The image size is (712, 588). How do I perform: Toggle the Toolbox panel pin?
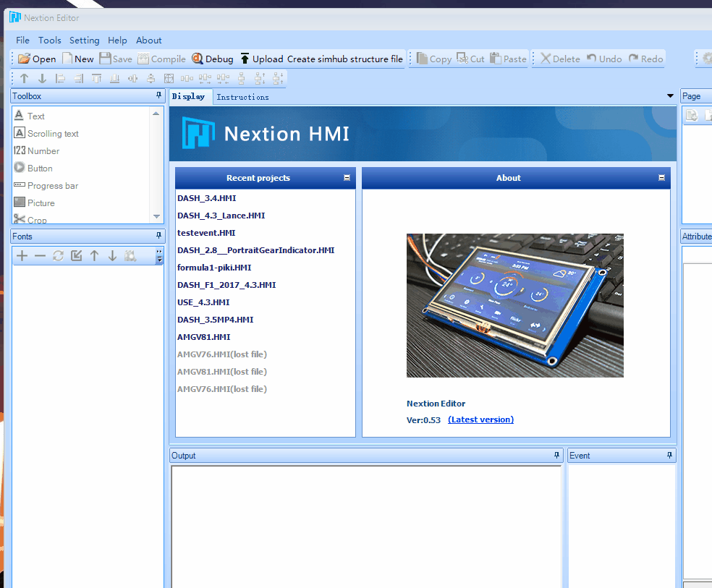[x=157, y=95]
